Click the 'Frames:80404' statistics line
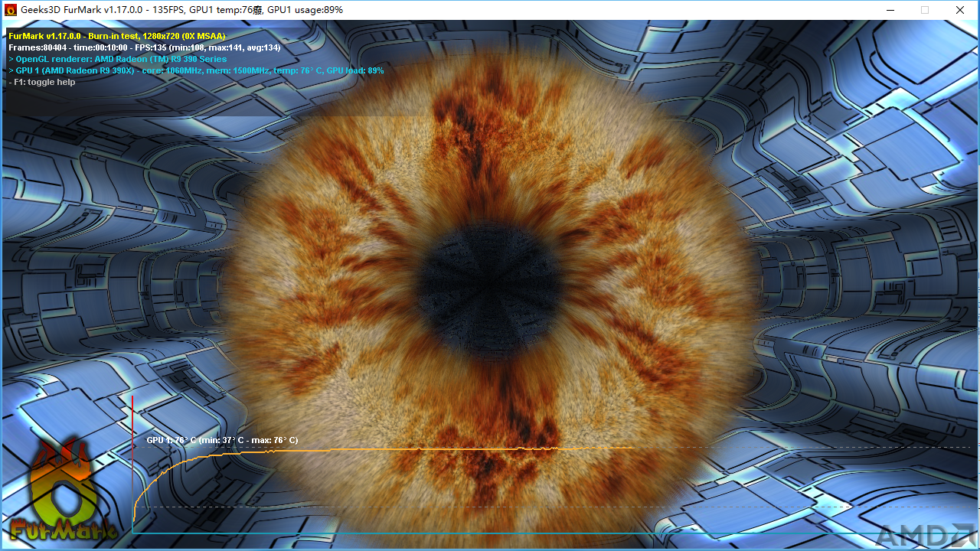 point(145,47)
